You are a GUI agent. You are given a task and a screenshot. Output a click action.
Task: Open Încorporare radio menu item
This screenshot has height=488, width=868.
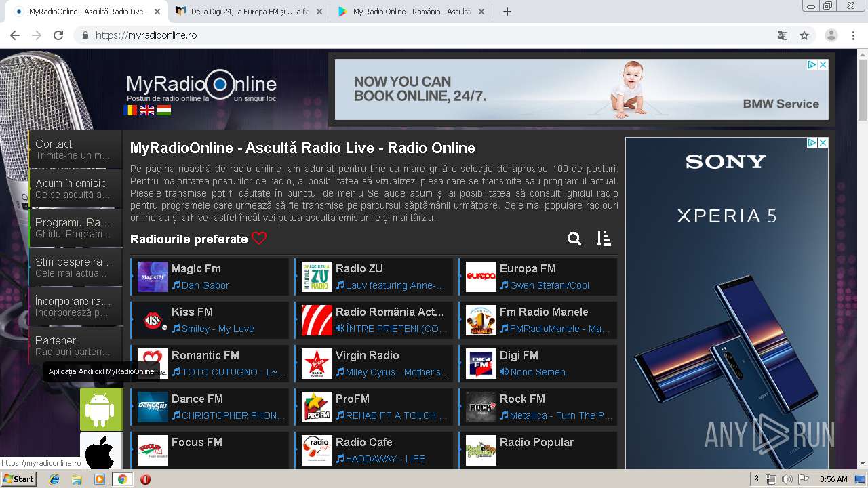coord(75,306)
